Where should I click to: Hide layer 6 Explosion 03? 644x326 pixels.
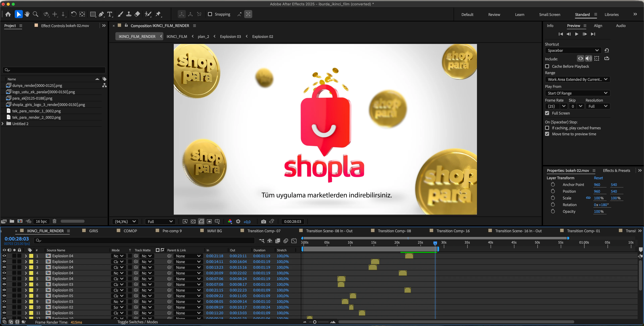point(4,285)
